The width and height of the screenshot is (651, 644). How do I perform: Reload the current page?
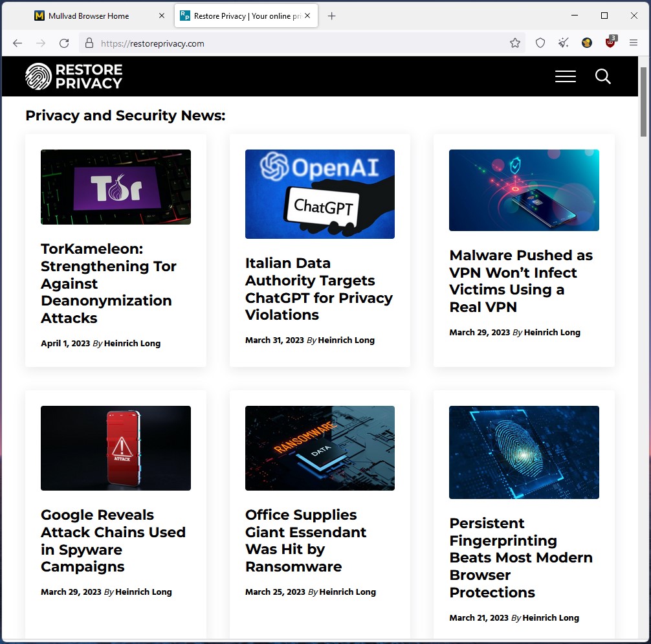[64, 43]
